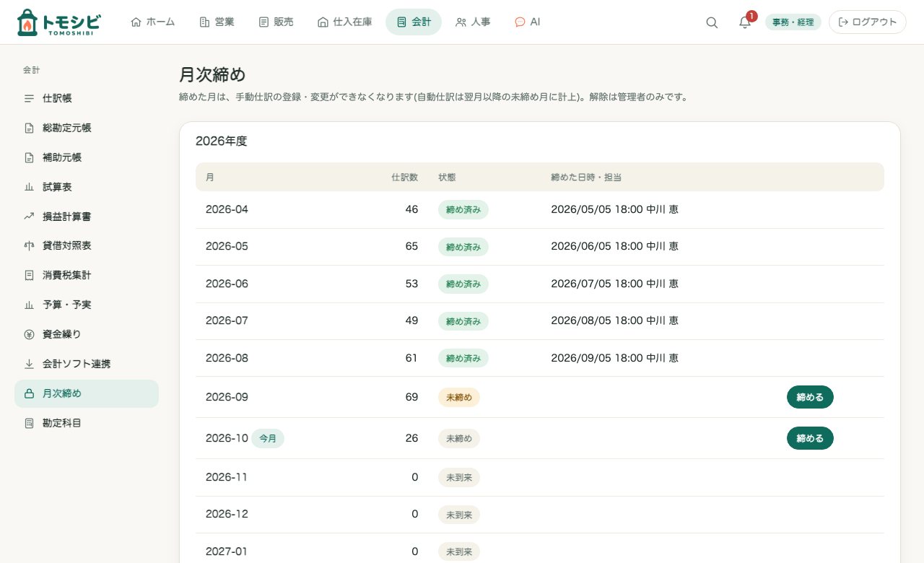Click the 予算・予実 chart icon
The height and width of the screenshot is (563, 924).
[x=30, y=305]
